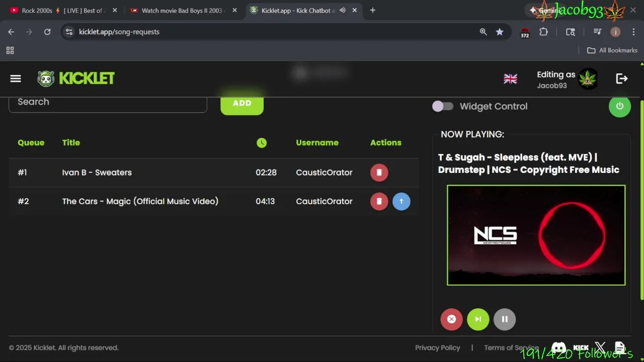Screen dimensions: 644x362
Task: Click the Title column header
Action: click(71, 143)
